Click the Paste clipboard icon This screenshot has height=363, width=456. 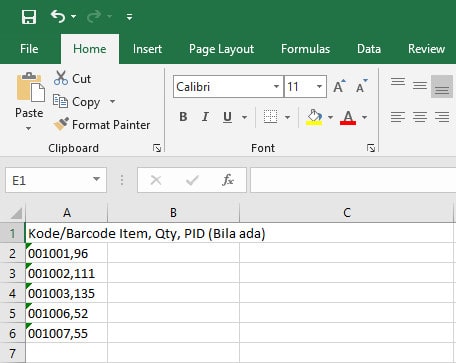click(30, 87)
